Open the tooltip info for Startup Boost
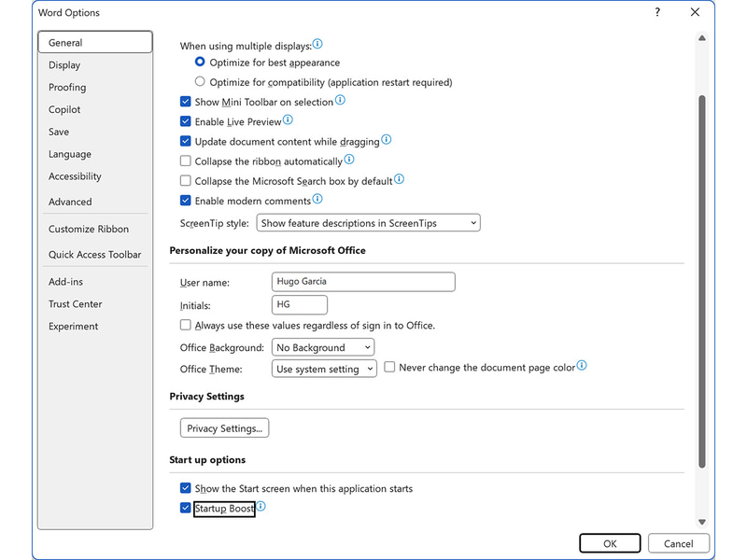Screen dimensions: 747x560 click(x=261, y=506)
